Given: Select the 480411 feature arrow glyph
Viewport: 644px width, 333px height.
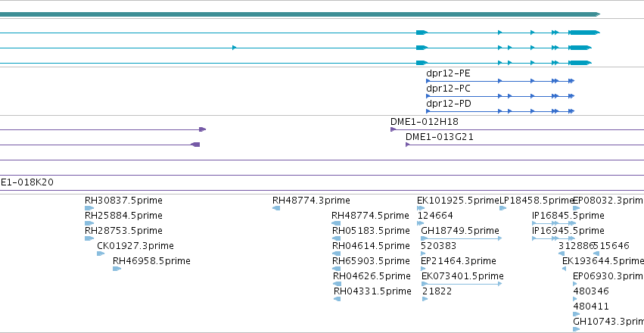Looking at the screenshot, I should click(576, 314).
